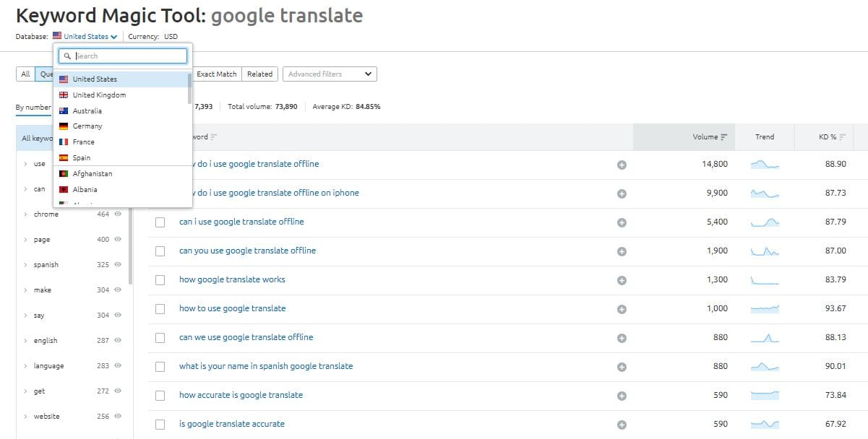The height and width of the screenshot is (439, 868).
Task: Select Afghanistan in database list
Action: tap(121, 174)
